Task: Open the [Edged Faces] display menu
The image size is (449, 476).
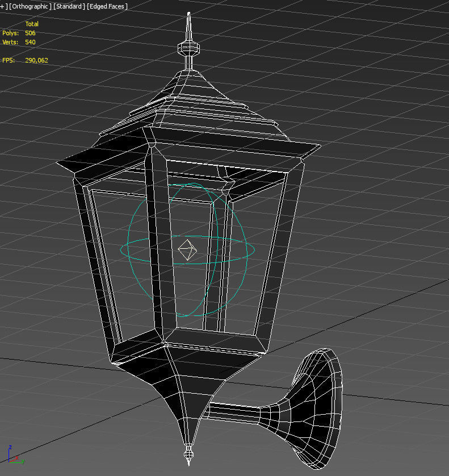Action: click(x=107, y=6)
